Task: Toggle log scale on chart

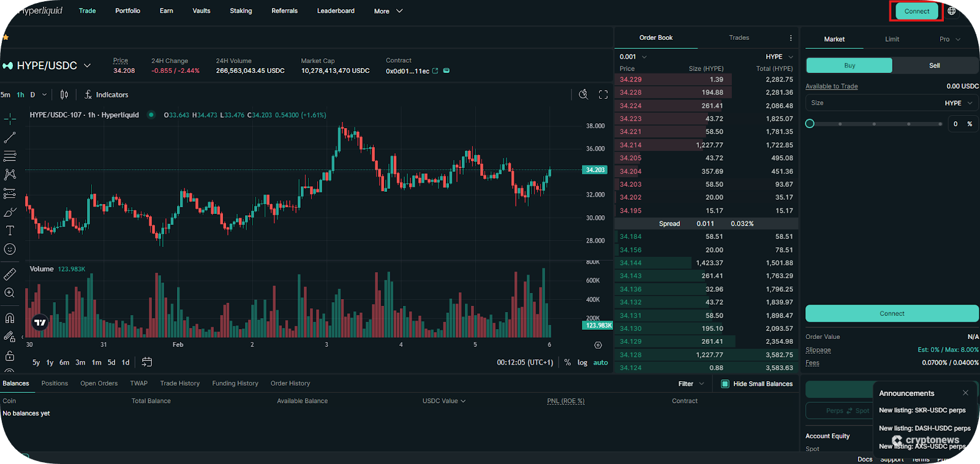Action: tap(582, 362)
